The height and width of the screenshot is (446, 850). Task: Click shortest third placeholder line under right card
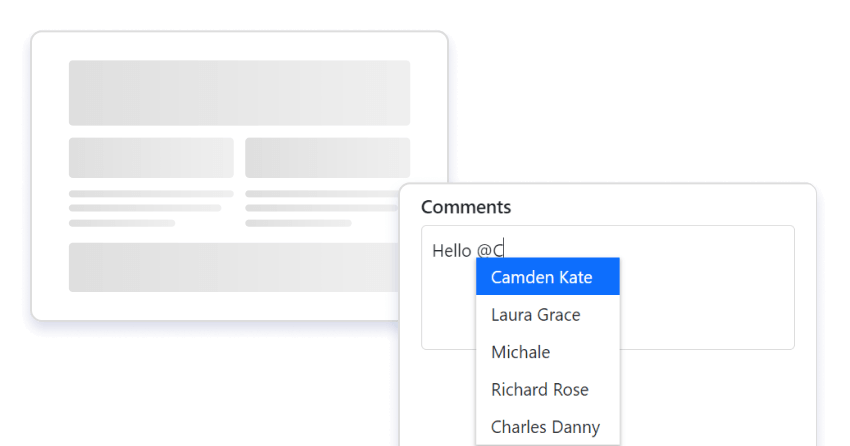298,223
